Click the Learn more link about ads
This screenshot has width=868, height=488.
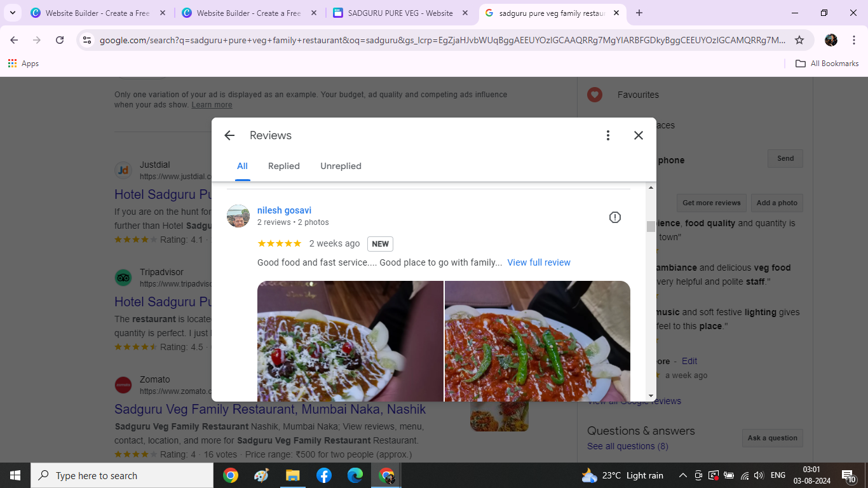point(212,105)
